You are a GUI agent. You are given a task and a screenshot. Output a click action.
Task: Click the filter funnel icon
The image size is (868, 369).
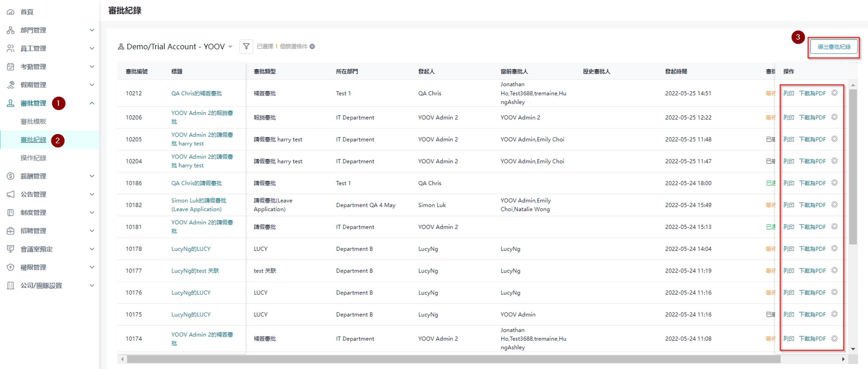tap(246, 46)
